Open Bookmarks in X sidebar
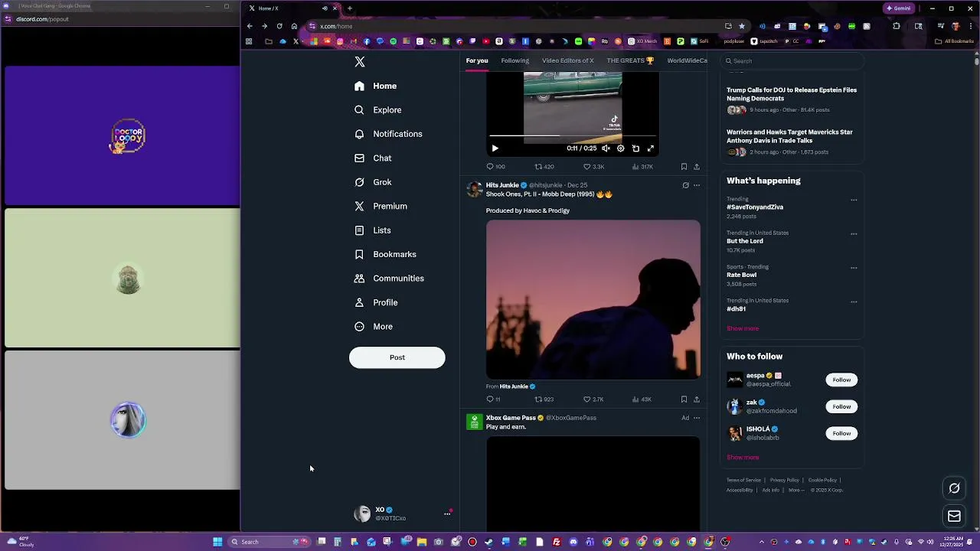Image resolution: width=980 pixels, height=551 pixels. [x=386, y=254]
